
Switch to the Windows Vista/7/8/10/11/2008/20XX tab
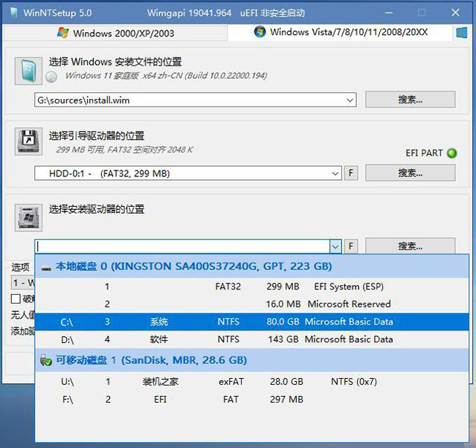[x=340, y=32]
